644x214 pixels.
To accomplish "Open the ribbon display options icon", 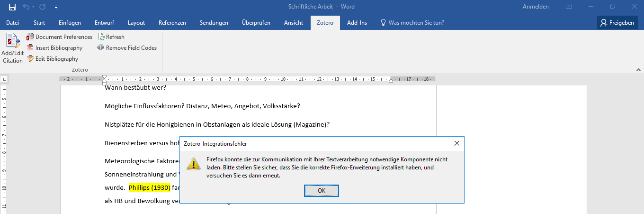I will click(x=569, y=7).
